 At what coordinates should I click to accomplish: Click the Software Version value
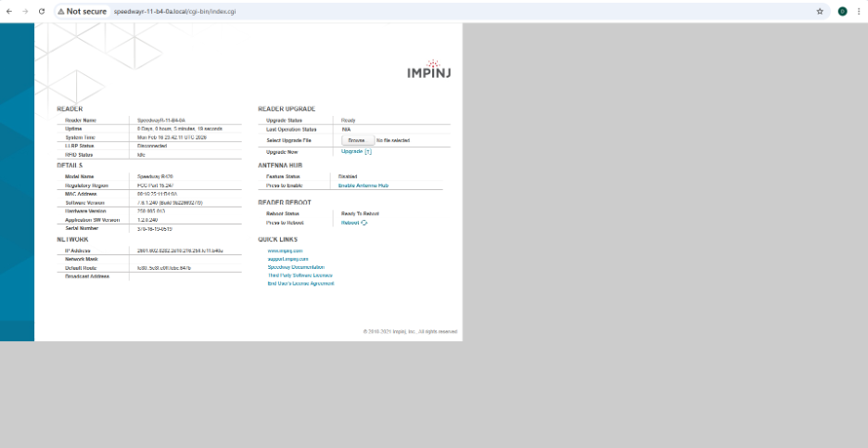pos(170,203)
